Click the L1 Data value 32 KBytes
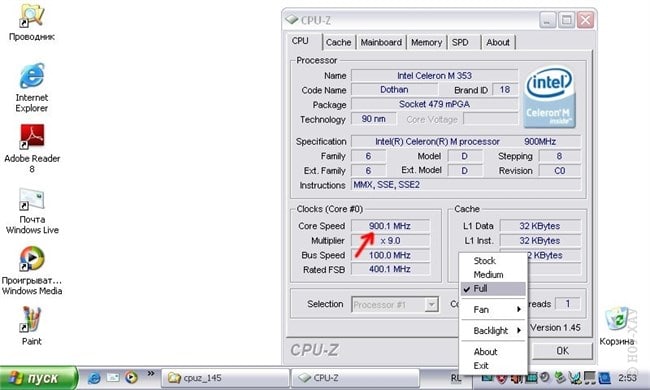This screenshot has width=650, height=390. point(540,226)
